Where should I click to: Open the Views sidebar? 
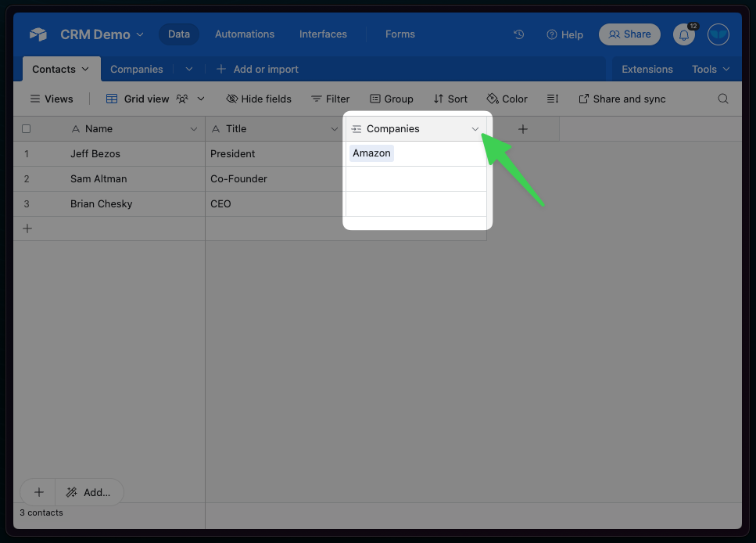point(52,99)
